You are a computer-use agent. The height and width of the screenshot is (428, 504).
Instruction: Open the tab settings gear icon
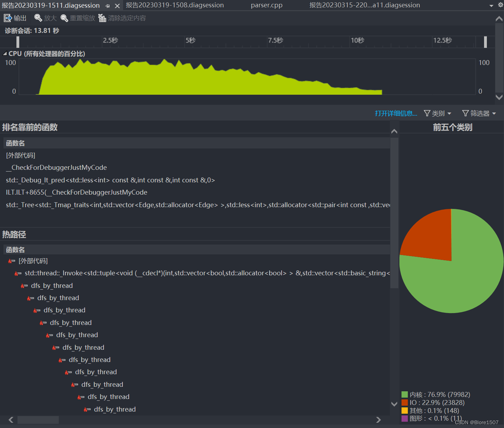500,5
